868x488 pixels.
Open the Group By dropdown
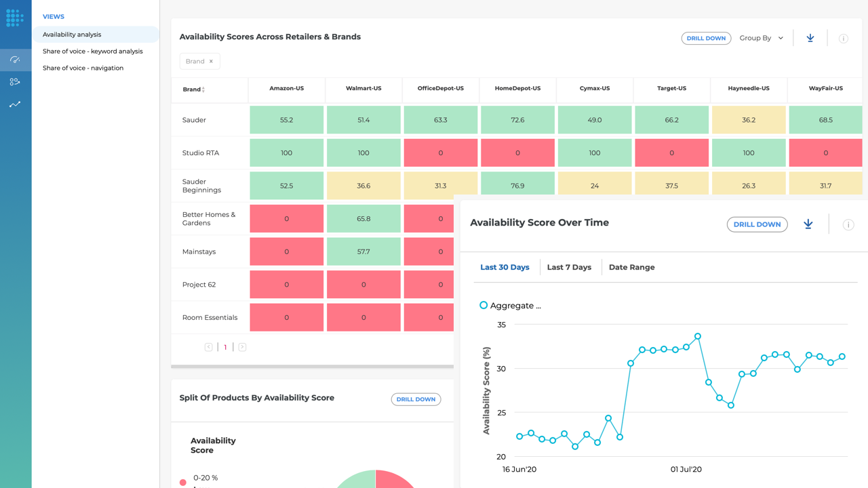click(761, 39)
